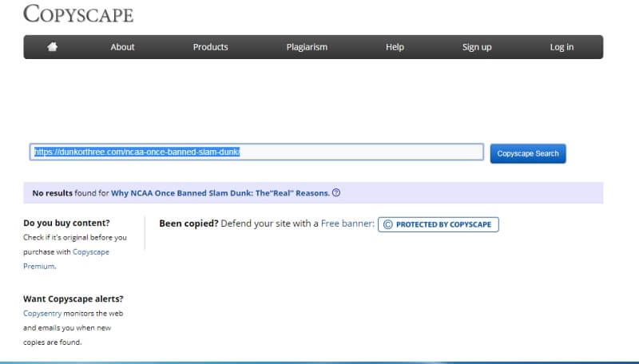639x364 pixels.
Task: Click the Copyscape Search button
Action: [x=528, y=153]
